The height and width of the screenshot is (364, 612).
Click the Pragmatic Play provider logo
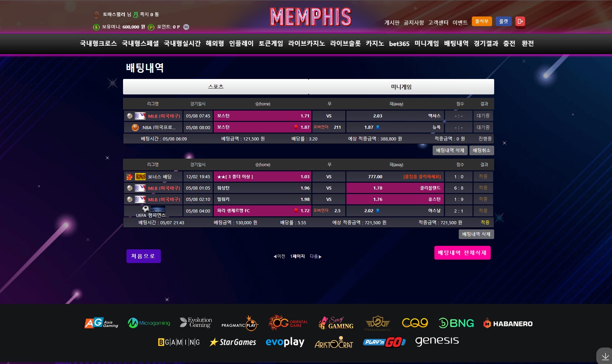(240, 323)
